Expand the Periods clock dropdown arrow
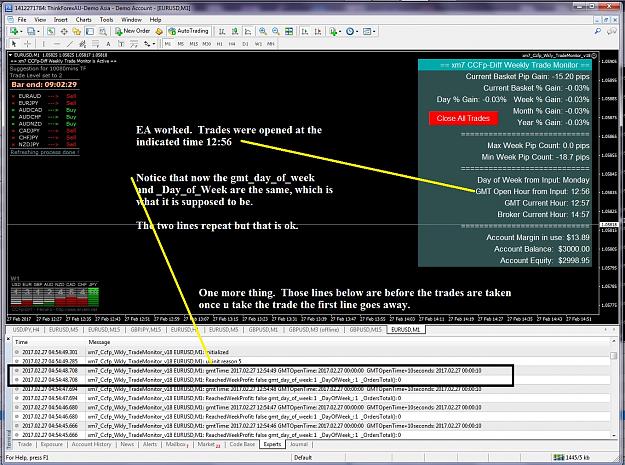 [357, 31]
